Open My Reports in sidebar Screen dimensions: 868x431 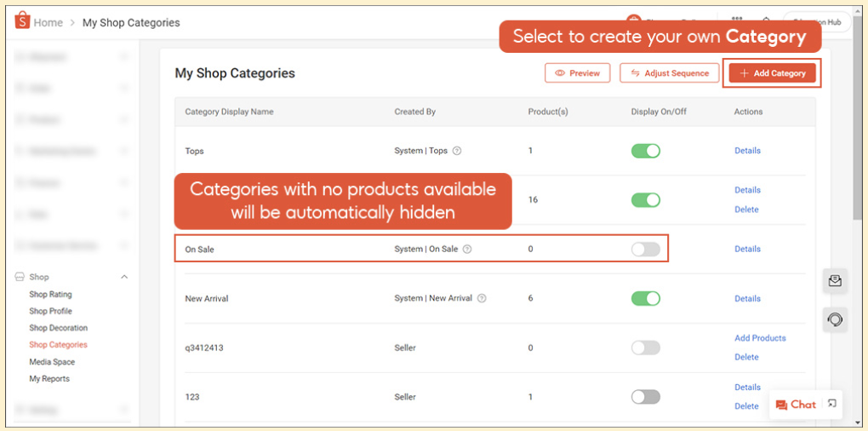coord(49,379)
